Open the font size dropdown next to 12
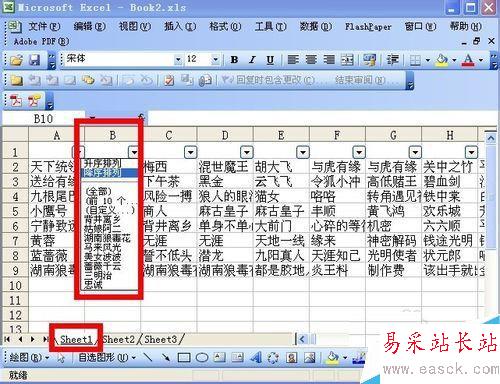The height and width of the screenshot is (384, 500). (215, 60)
